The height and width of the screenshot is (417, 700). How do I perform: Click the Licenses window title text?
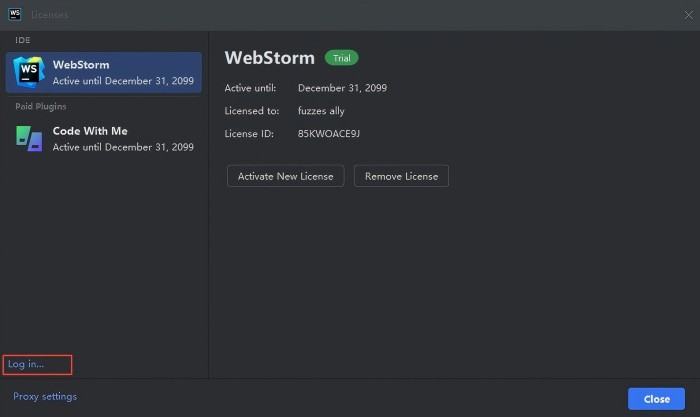click(x=50, y=15)
